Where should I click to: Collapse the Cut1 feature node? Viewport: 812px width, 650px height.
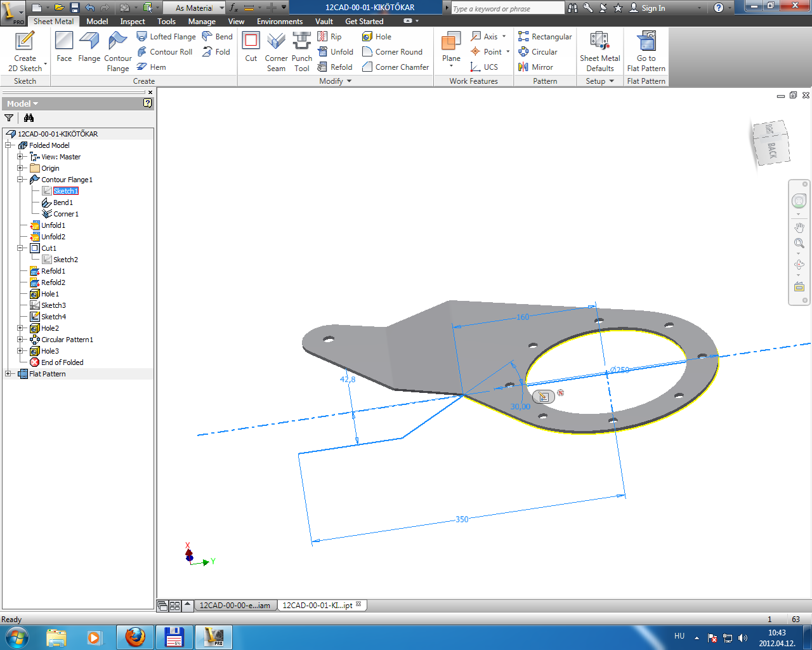click(x=20, y=248)
